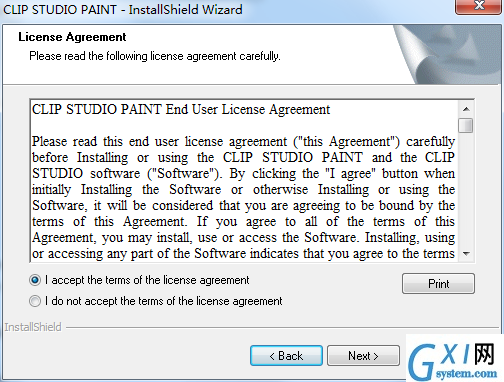Choose the do not accept terms radio button
This screenshot has height=382, width=504.
pyautogui.click(x=35, y=301)
